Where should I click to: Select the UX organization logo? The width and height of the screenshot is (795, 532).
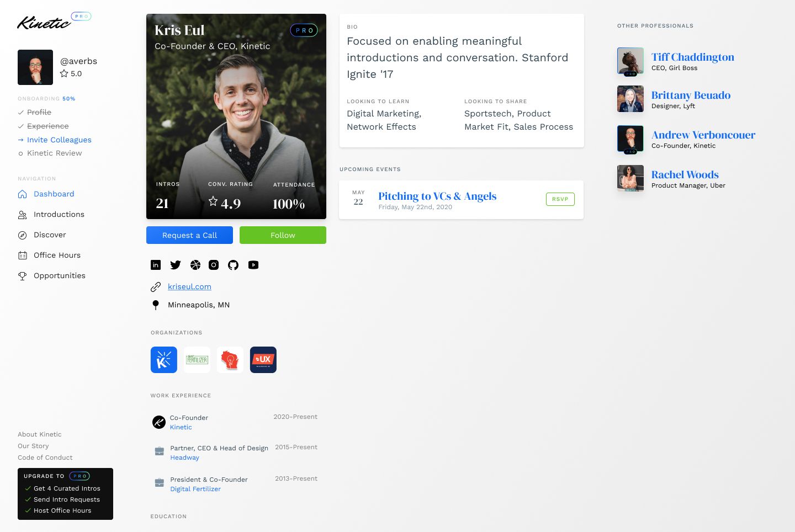(x=263, y=360)
